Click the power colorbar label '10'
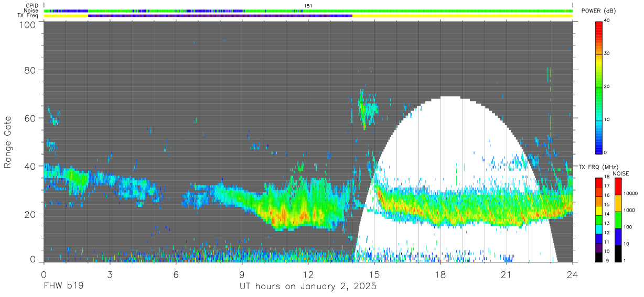 point(607,120)
